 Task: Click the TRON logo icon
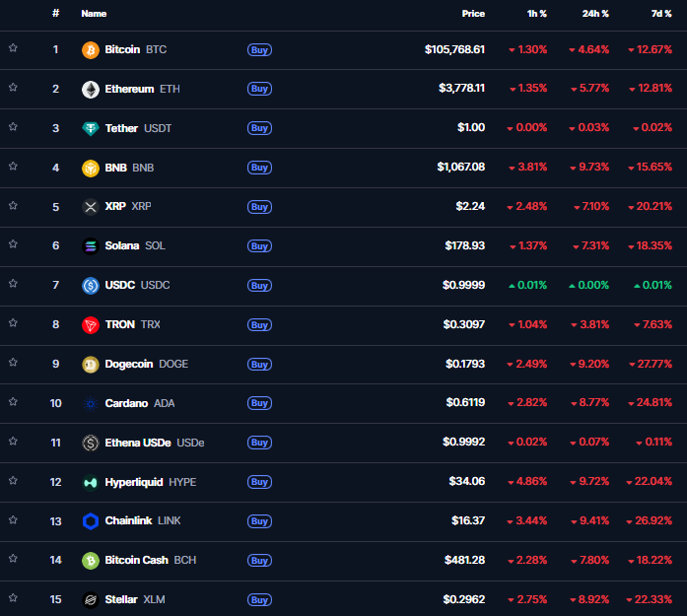pos(90,324)
